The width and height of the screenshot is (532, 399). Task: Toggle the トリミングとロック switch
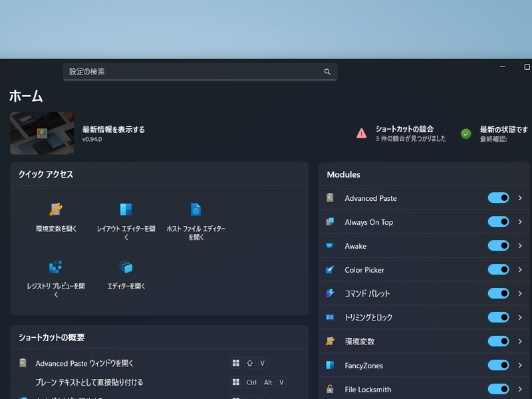click(x=498, y=317)
